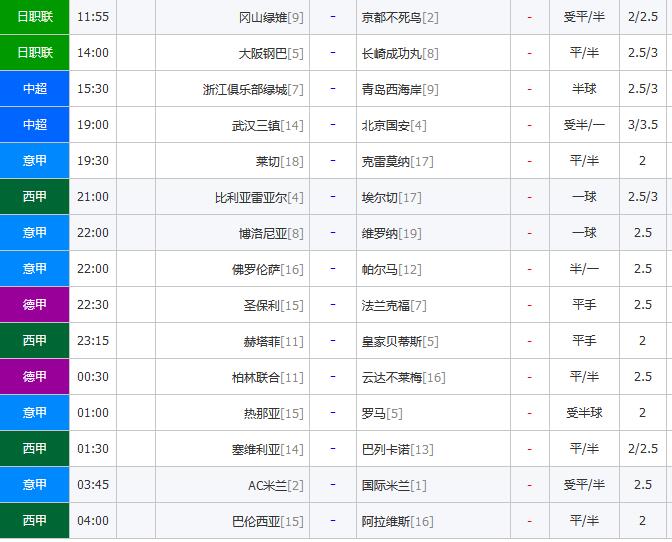Select home team 武汉三镇[14]
672x542 pixels.
[x=267, y=125]
